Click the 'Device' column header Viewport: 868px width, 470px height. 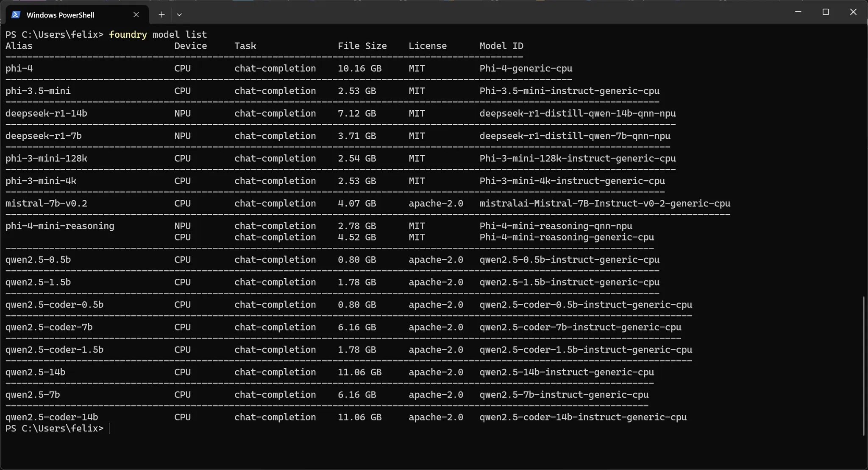tap(191, 46)
